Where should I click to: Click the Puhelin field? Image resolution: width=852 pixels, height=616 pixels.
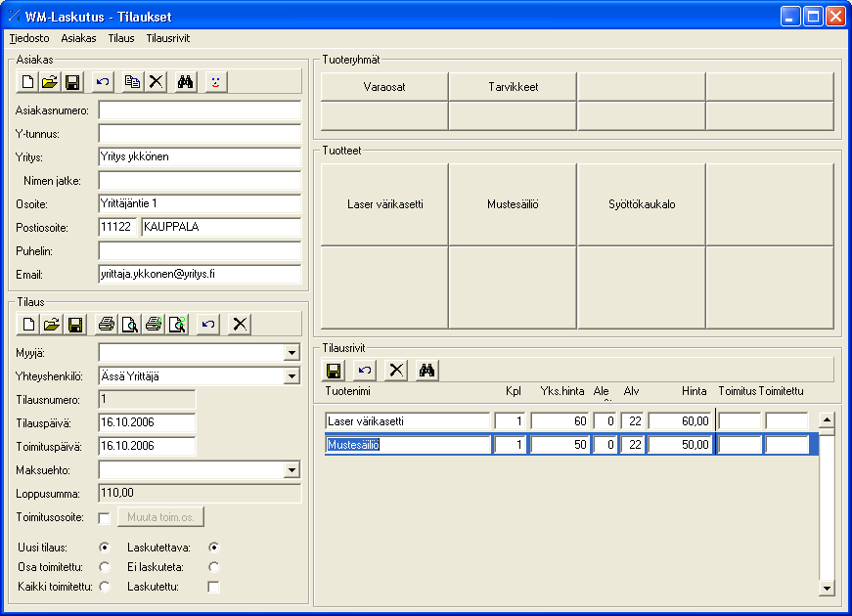200,251
